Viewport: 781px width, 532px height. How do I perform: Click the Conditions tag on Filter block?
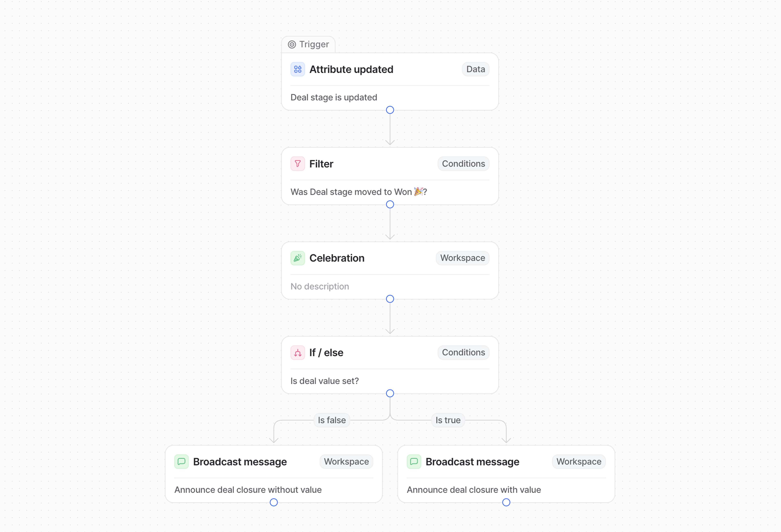[x=463, y=164]
